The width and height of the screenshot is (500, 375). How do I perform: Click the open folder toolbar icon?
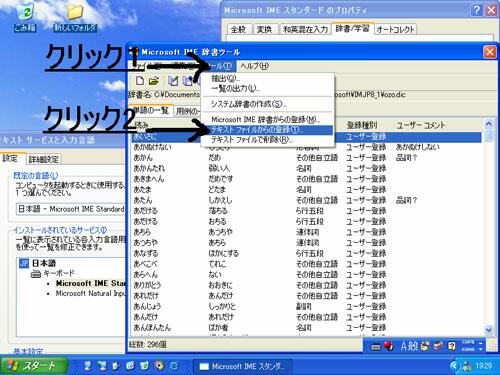pos(154,81)
